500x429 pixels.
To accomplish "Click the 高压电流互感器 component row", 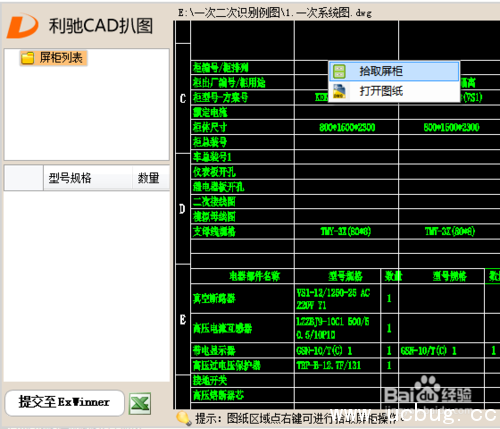I will coord(222,328).
